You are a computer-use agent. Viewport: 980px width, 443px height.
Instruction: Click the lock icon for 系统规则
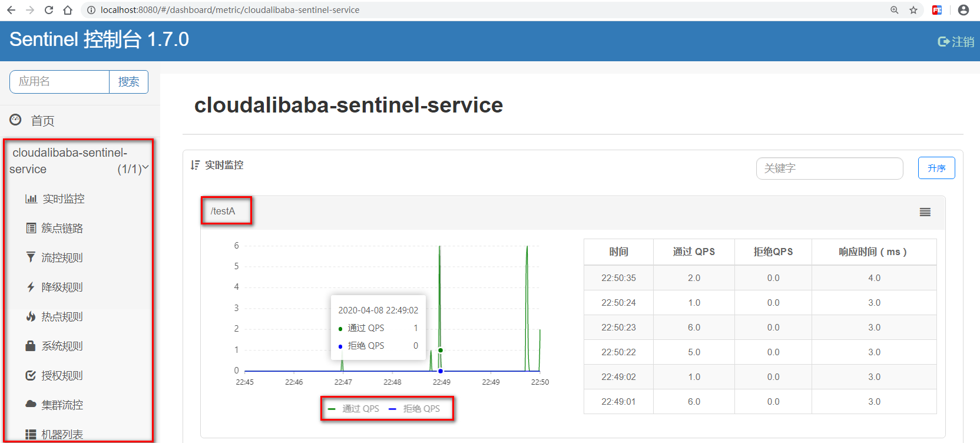31,346
